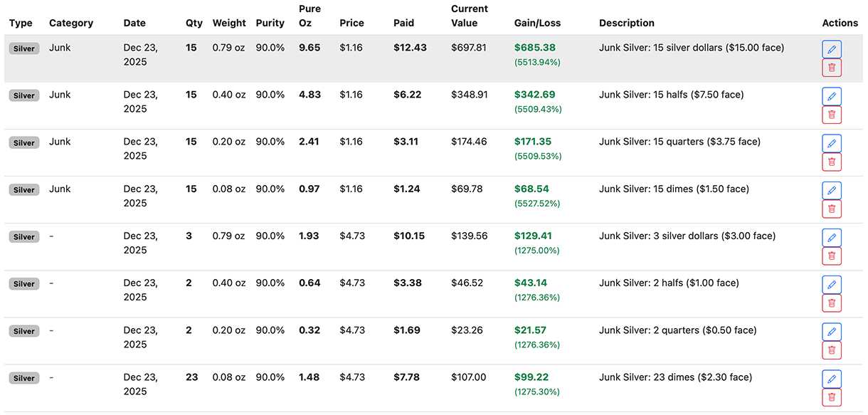Sort by the Date column header
The width and height of the screenshot is (868, 415).
[x=134, y=23]
